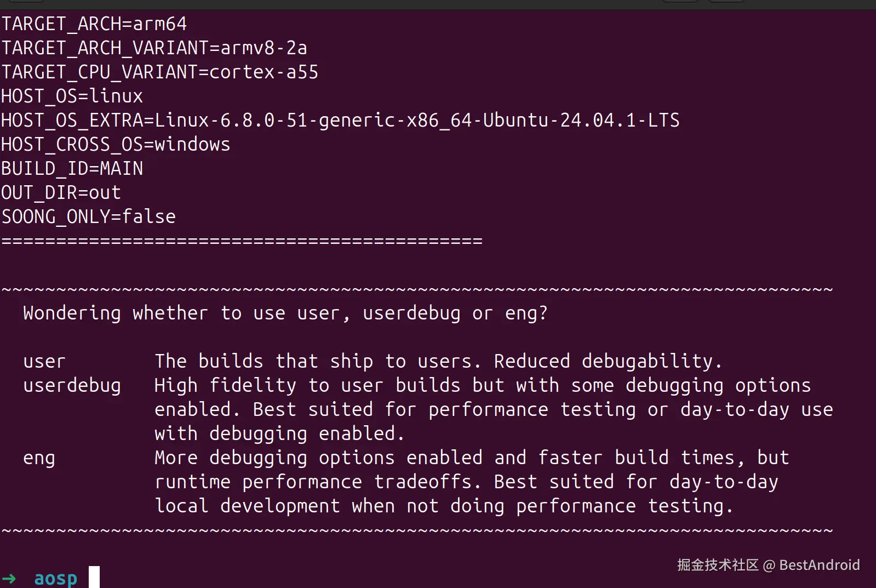Image resolution: width=876 pixels, height=588 pixels.
Task: Click the HOST_CROSS_OS=windows line
Action: [116, 145]
